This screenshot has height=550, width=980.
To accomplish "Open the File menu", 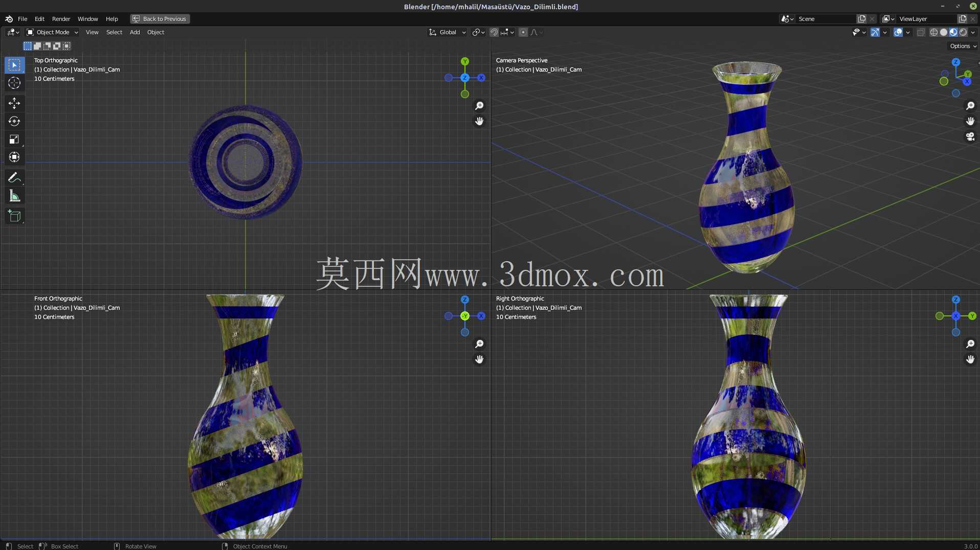I will [x=23, y=19].
